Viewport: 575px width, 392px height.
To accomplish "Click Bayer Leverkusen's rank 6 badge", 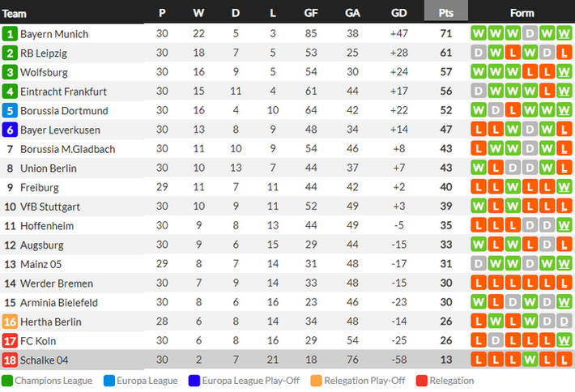I will point(10,130).
